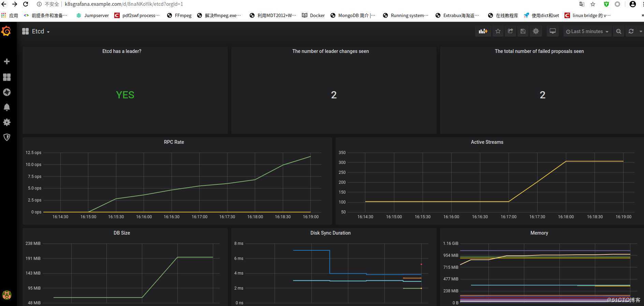Open the Jumpserver bookmark
This screenshot has width=644, height=306.
pos(92,15)
